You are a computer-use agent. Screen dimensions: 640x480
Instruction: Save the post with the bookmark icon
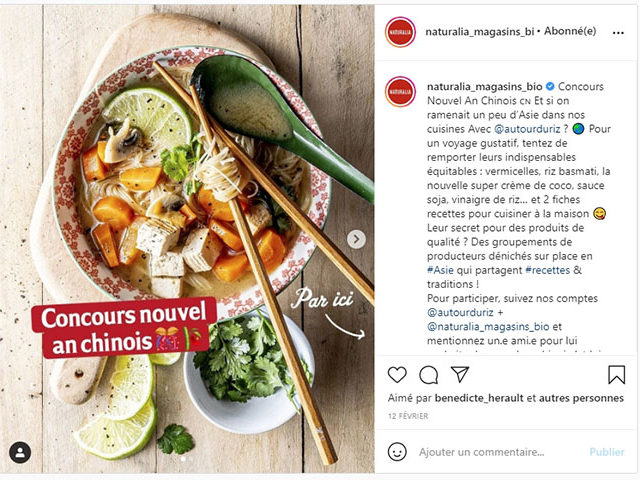point(616,374)
